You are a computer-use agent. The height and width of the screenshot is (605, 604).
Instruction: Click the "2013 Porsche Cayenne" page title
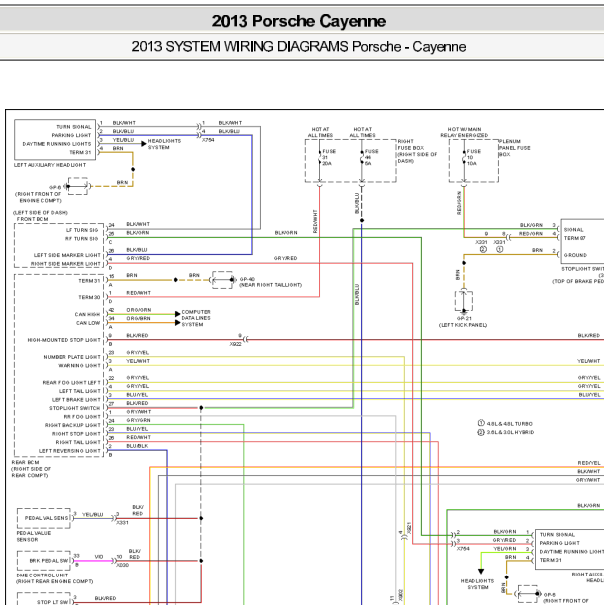click(299, 21)
